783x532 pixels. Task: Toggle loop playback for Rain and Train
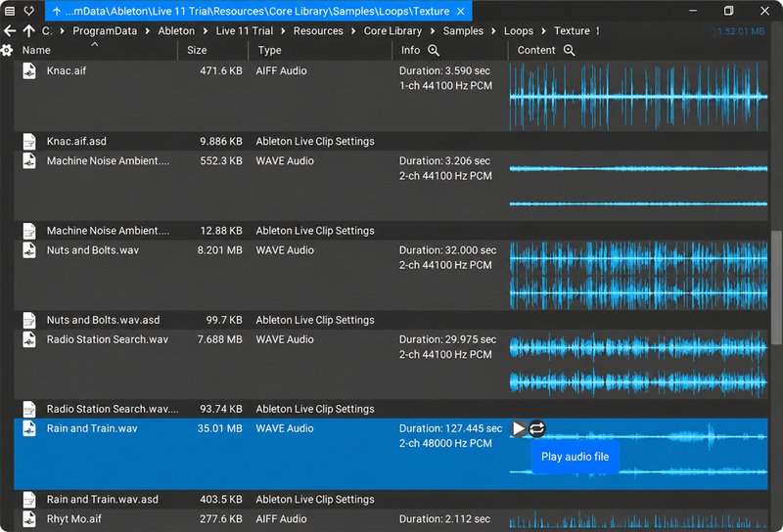point(536,428)
